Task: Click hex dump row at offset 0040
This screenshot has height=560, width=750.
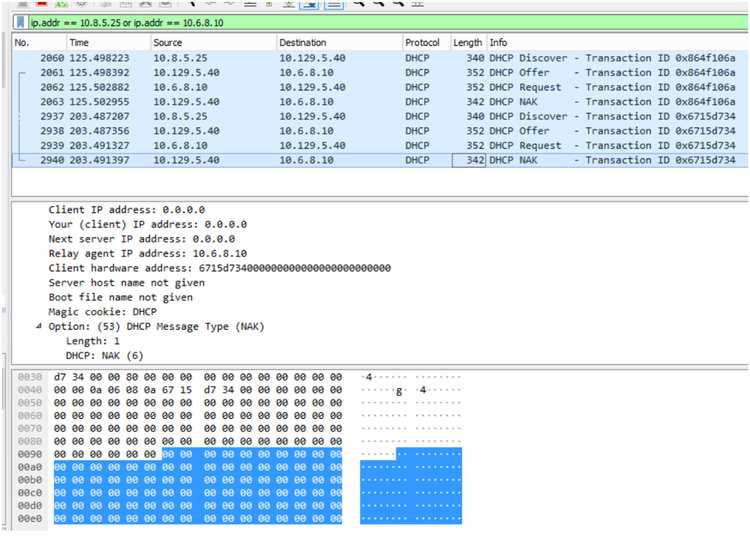Action: 200,390
